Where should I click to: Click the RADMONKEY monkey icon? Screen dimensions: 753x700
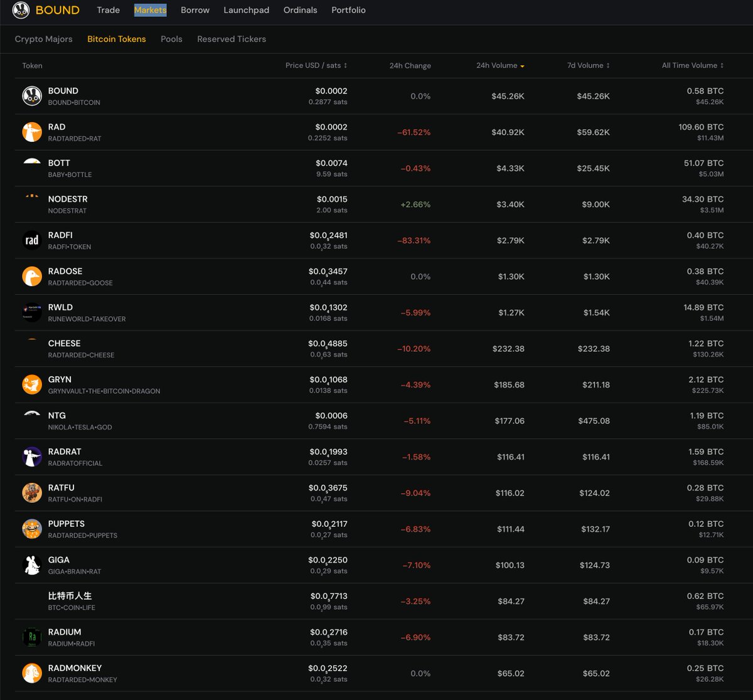click(x=32, y=673)
